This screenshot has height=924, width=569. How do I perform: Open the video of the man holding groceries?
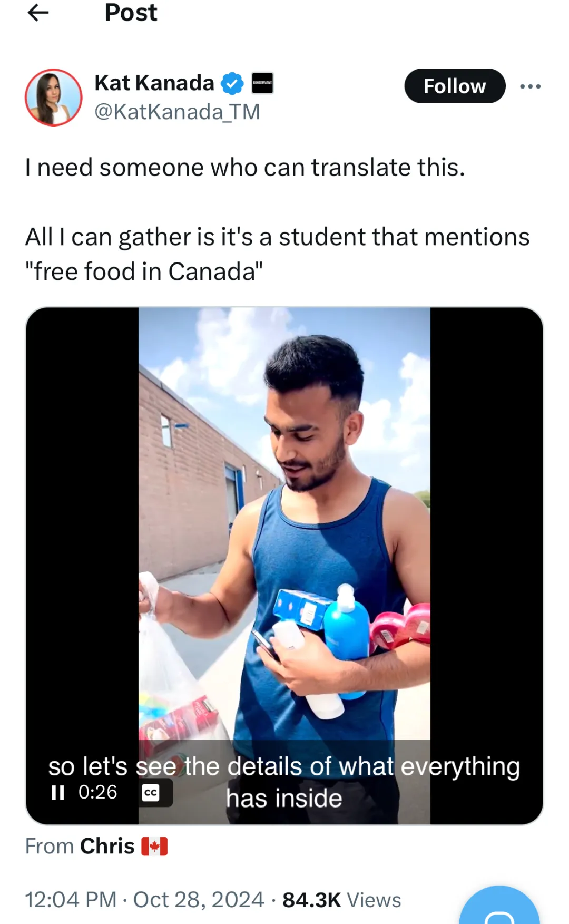(284, 527)
